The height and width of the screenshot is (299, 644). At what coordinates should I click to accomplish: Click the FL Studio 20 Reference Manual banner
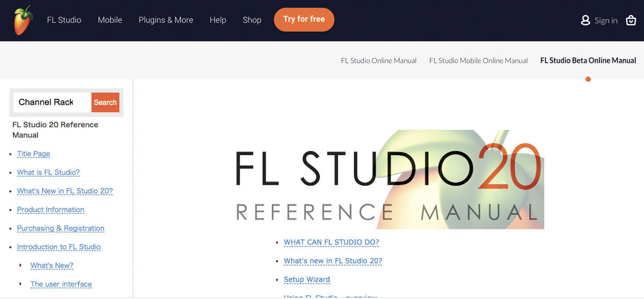(x=390, y=179)
